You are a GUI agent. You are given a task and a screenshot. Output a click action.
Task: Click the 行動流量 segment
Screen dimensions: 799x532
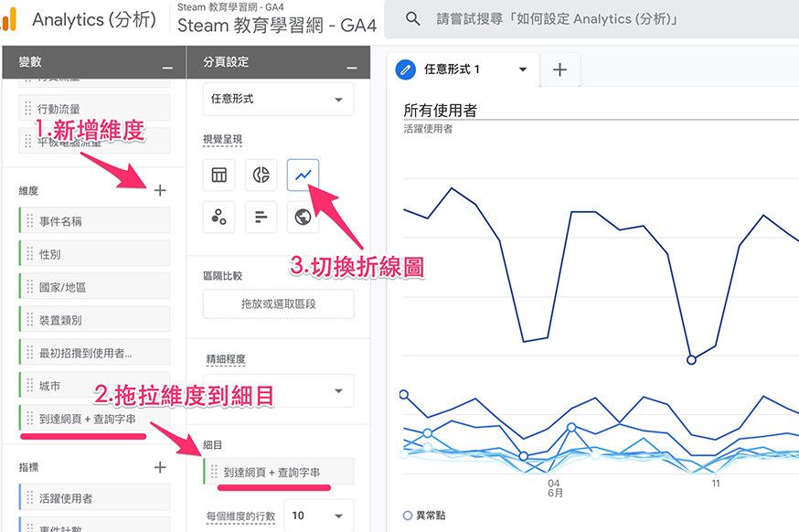pos(94,108)
